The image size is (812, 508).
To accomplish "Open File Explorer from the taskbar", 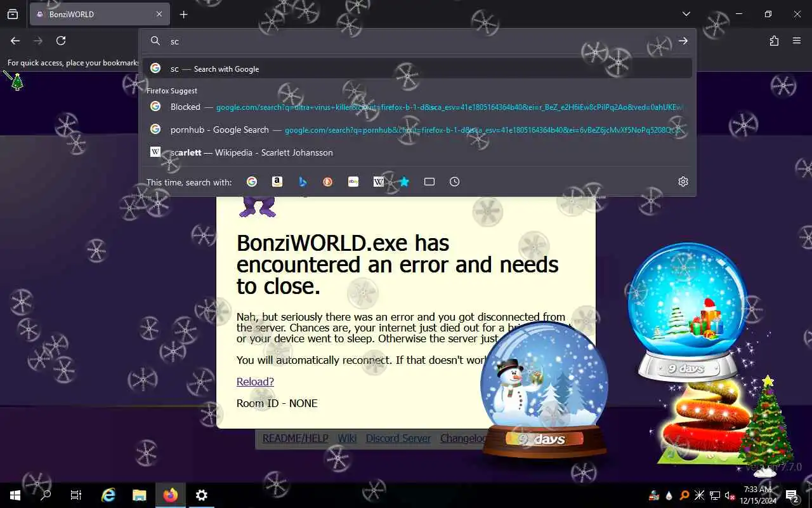I will pyautogui.click(x=140, y=495).
